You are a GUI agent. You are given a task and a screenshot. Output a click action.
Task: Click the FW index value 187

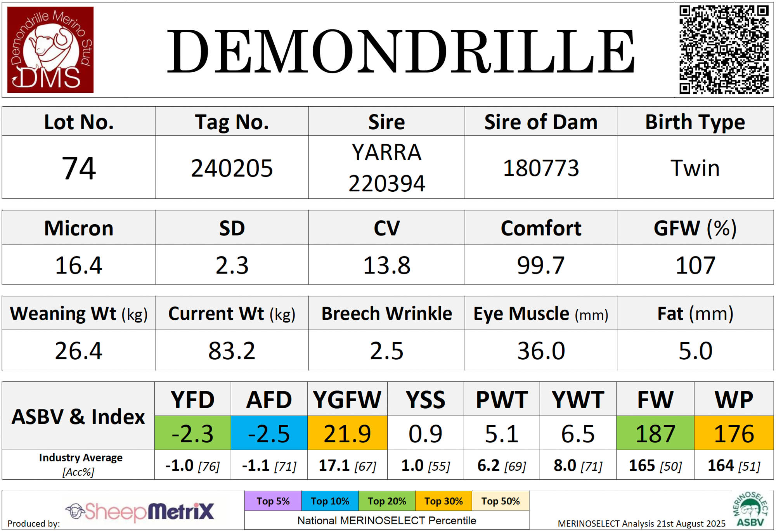(655, 433)
